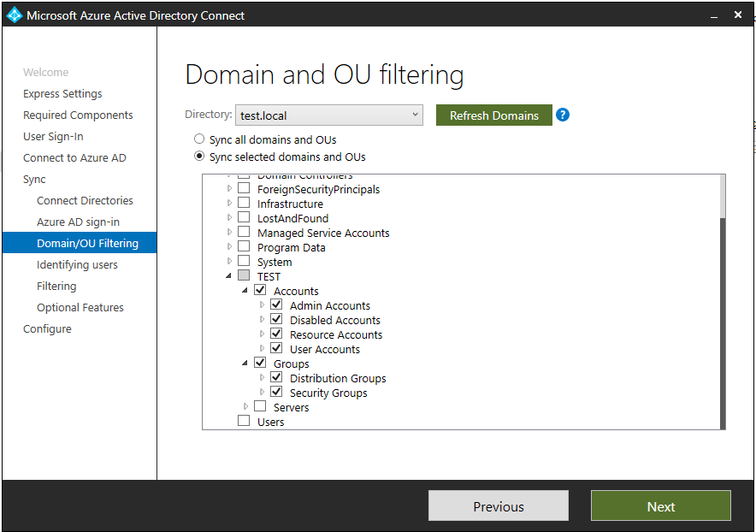Expand the Disabled Accounts node
The height and width of the screenshot is (532, 756).
click(x=262, y=319)
